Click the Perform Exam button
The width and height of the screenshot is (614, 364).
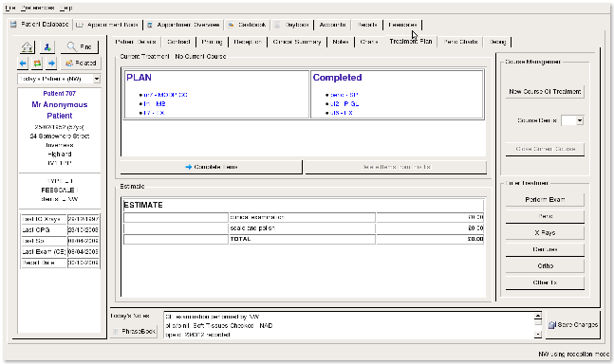[545, 199]
